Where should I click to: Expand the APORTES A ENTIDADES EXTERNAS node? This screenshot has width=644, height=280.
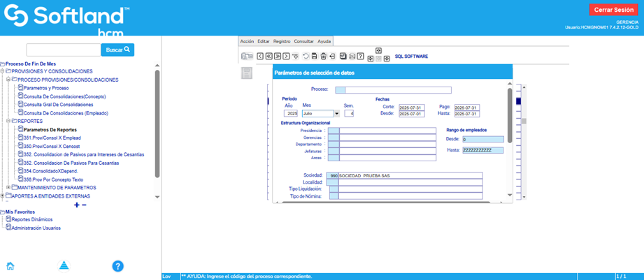[x=3, y=196]
